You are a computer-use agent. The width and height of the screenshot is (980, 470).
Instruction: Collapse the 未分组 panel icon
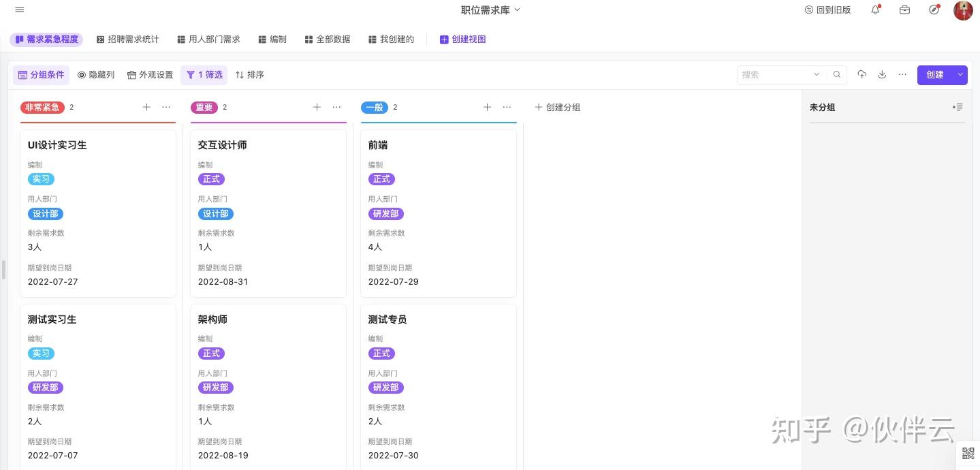(x=958, y=107)
